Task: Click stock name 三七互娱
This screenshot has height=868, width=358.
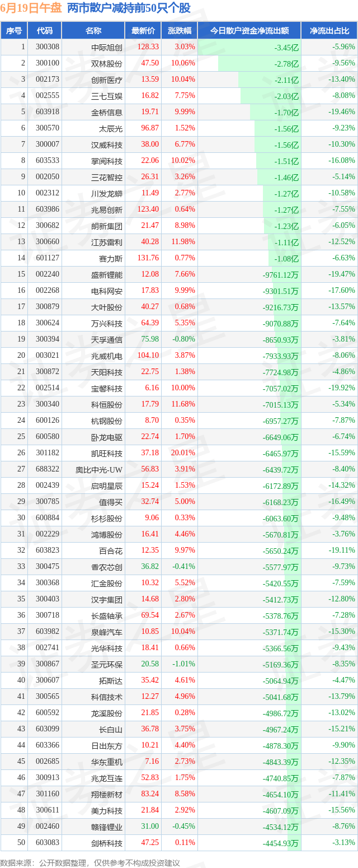Action: pos(107,96)
